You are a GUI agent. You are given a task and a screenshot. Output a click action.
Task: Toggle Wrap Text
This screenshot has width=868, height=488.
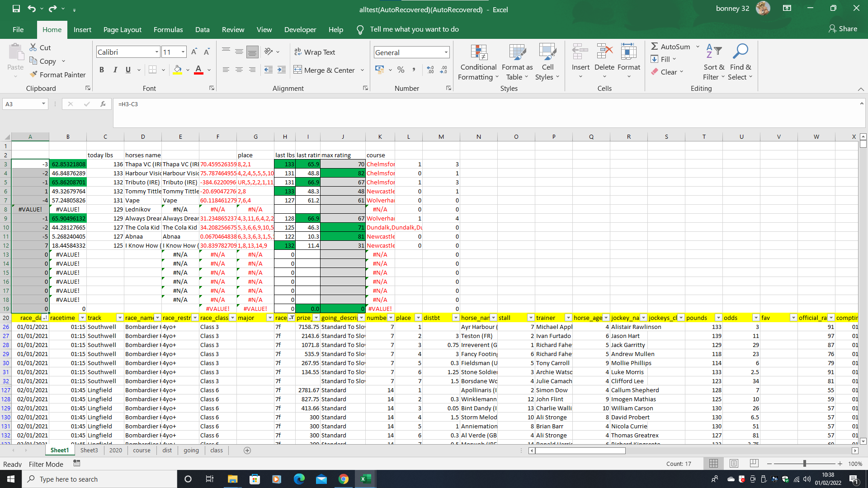click(x=315, y=52)
